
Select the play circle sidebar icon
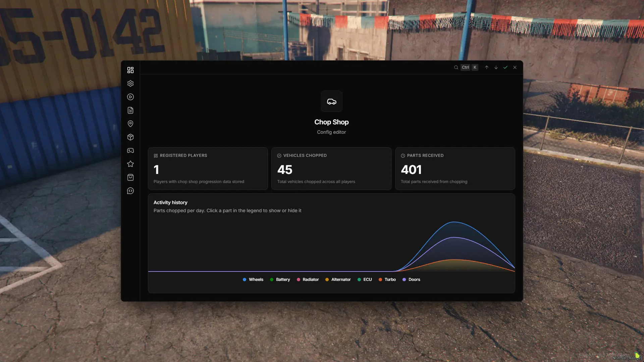click(x=130, y=97)
